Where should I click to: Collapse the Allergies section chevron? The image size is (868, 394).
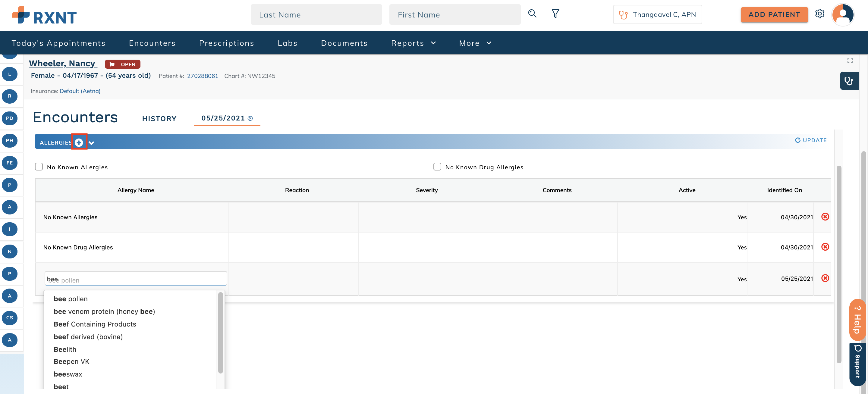(91, 143)
